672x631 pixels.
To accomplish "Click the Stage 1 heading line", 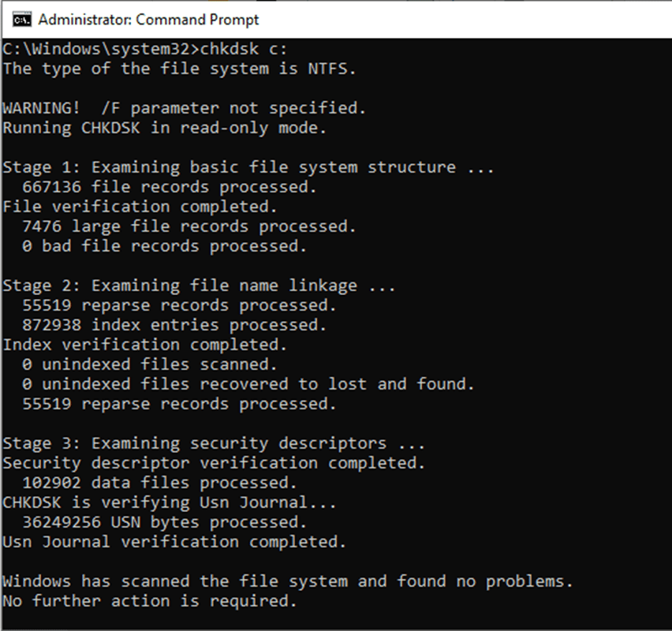I will pyautogui.click(x=248, y=167).
